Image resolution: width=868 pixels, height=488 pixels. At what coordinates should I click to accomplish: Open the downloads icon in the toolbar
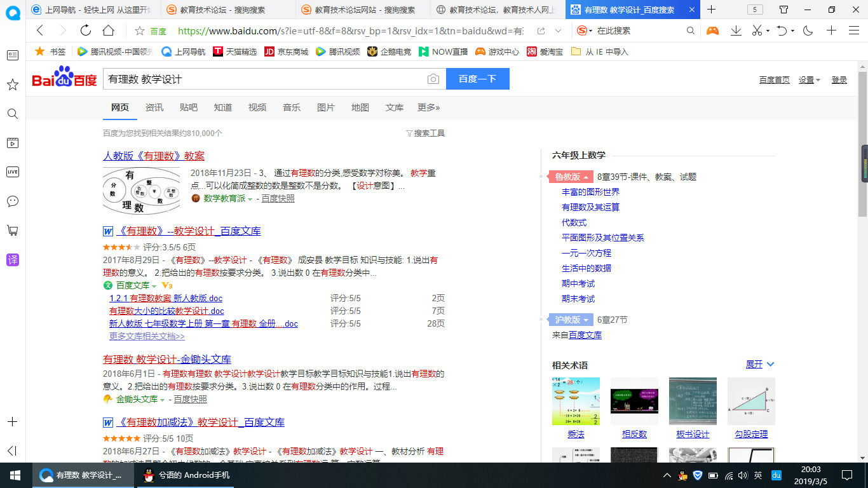pyautogui.click(x=736, y=30)
